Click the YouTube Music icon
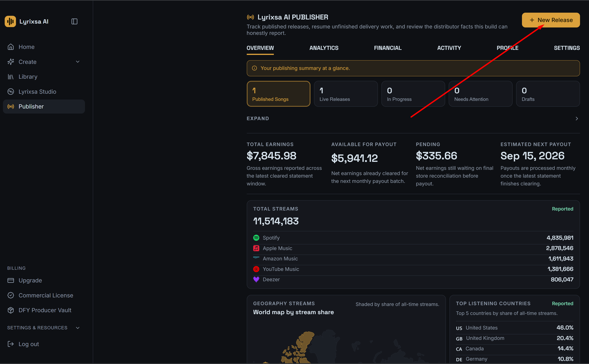The width and height of the screenshot is (589, 364). (x=256, y=269)
